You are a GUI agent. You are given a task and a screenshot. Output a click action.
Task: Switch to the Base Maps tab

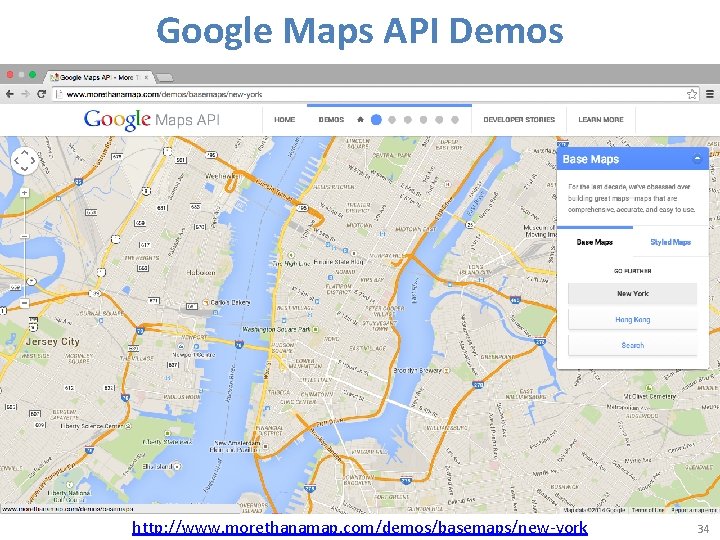point(595,242)
